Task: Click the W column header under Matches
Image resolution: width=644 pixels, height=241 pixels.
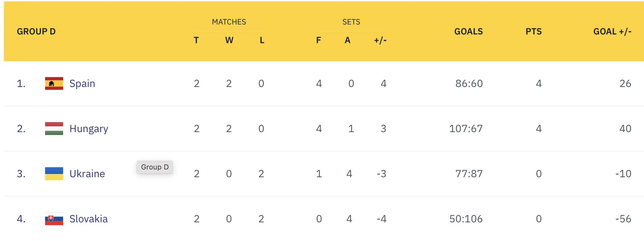Action: tap(229, 40)
